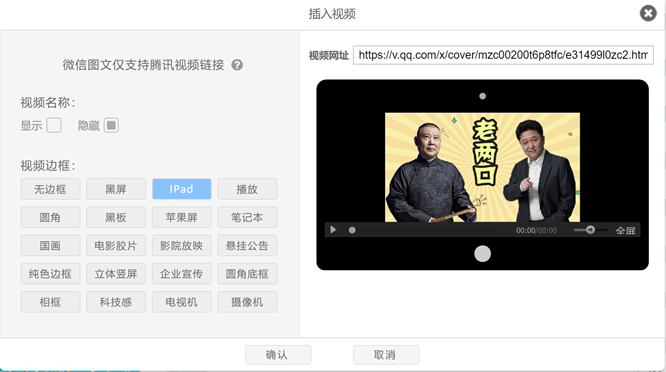
Task: Choose the 圆角 video border
Action: point(50,217)
